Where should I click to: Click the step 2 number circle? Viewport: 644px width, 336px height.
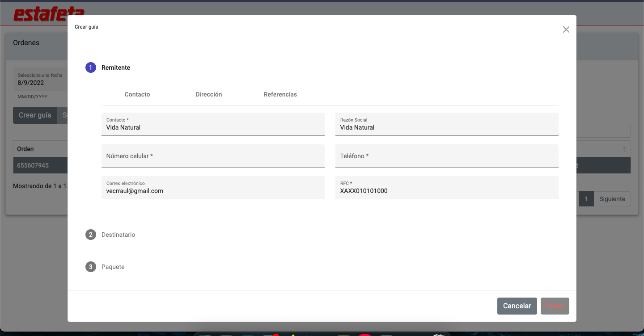[x=91, y=235]
